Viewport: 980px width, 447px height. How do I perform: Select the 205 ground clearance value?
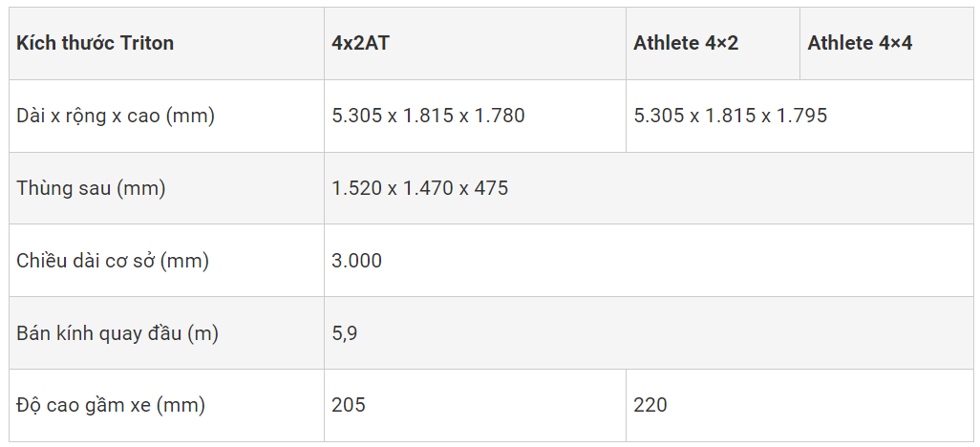point(349,405)
